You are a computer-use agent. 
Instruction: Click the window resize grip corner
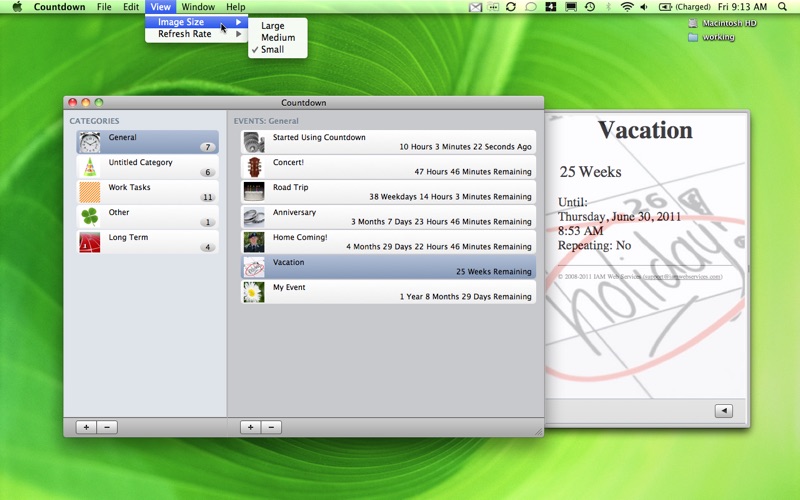pos(538,432)
